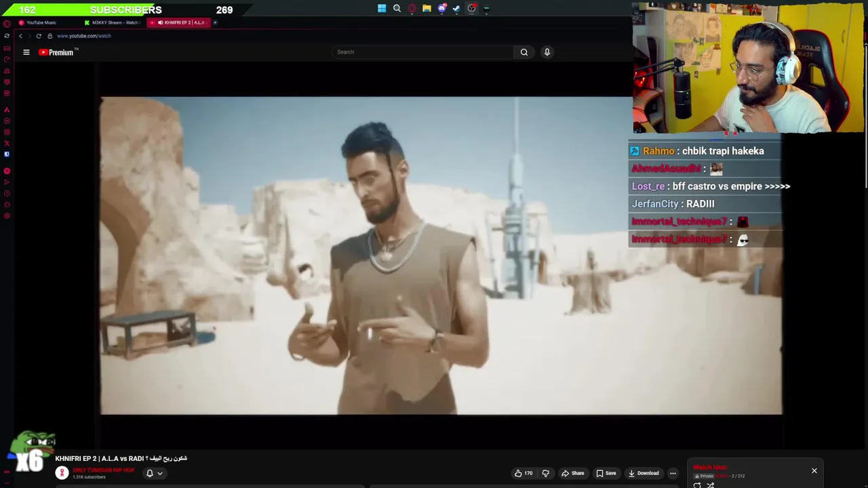Viewport: 868px width, 488px height.
Task: Open the YouTube hamburger guide menu
Action: click(26, 52)
